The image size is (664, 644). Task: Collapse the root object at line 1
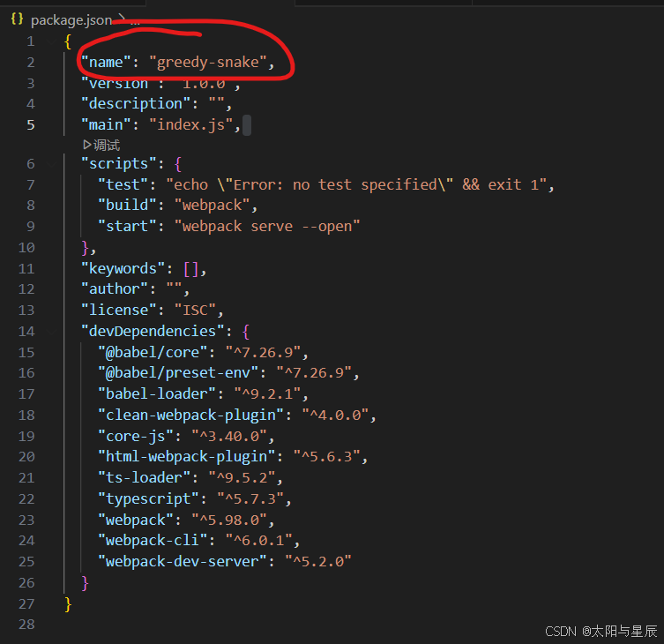click(x=52, y=41)
